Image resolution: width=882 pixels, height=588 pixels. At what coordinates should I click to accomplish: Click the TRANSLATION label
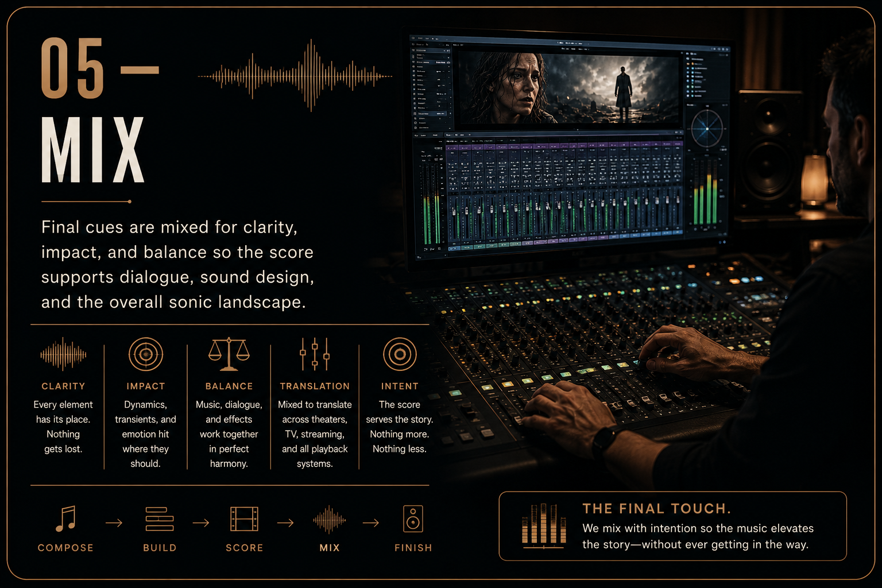[315, 386]
